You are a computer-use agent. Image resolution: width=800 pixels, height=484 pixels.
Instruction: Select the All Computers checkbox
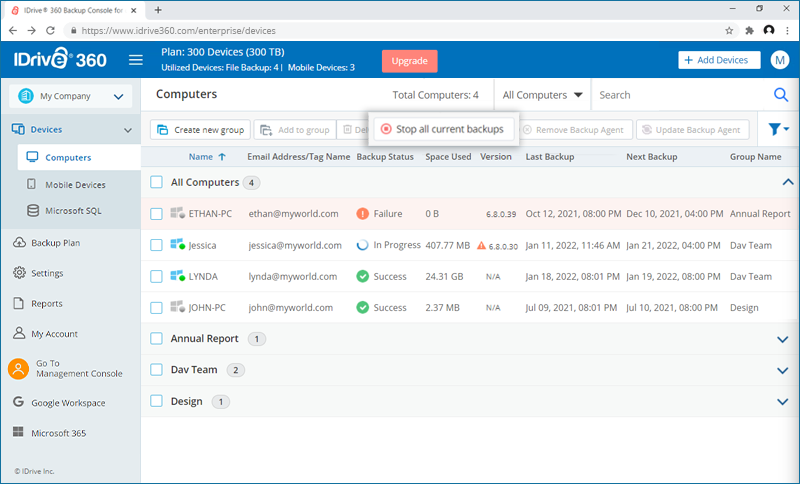pyautogui.click(x=157, y=182)
